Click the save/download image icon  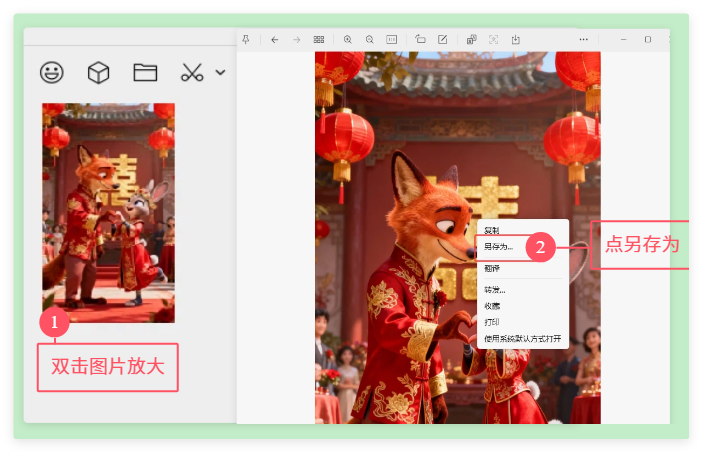[x=515, y=39]
